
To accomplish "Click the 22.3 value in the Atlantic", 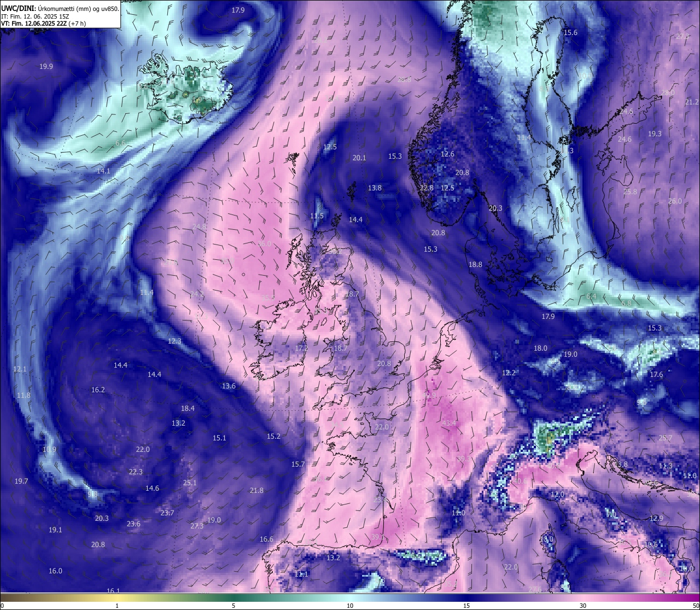I will coord(136,472).
